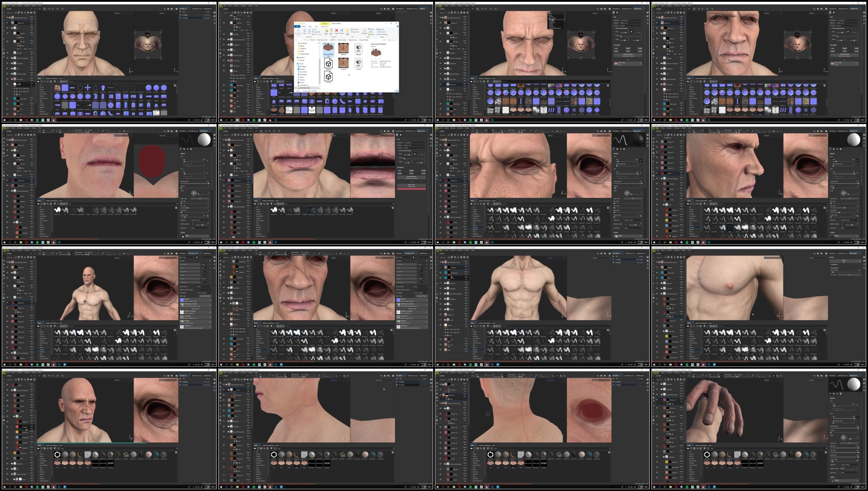Open Alignment dropdown in the hand close-up frame
Viewport: 868px width, 491px height.
pos(849,465)
